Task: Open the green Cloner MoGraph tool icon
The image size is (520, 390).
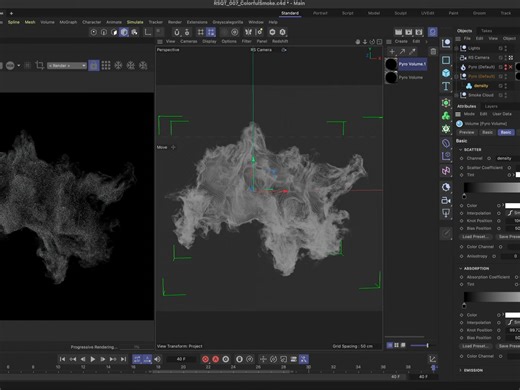Action: tap(446, 116)
